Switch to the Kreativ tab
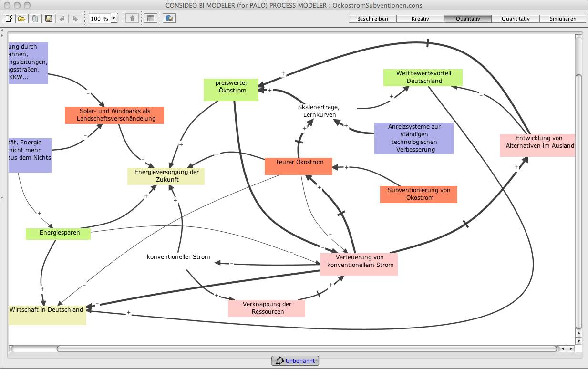Screen dimensions: 588x369 tap(420, 19)
